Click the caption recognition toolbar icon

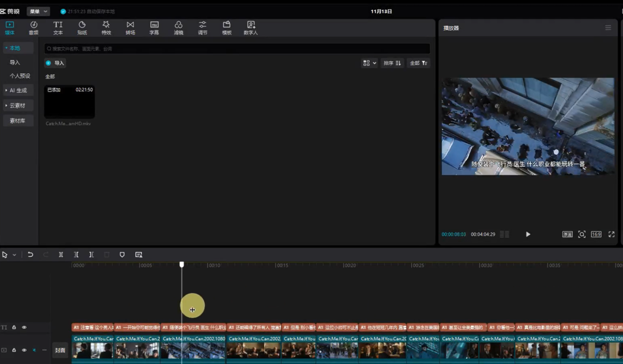tap(138, 255)
